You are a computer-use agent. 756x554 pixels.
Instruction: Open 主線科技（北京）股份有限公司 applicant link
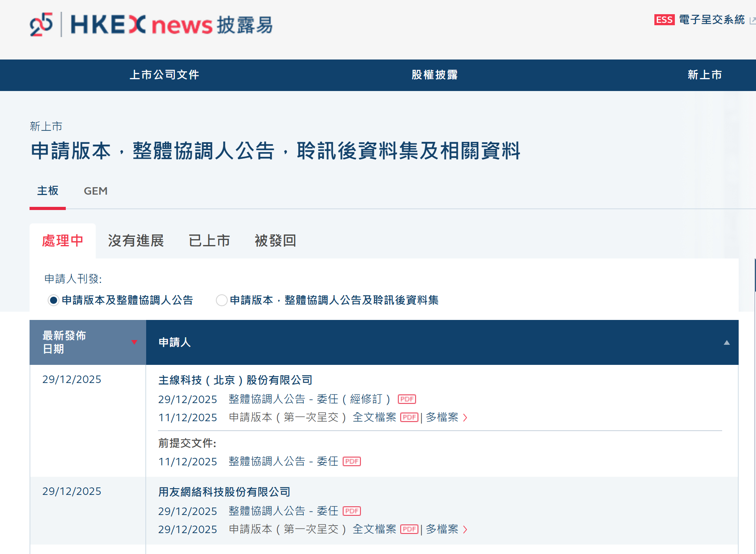235,380
